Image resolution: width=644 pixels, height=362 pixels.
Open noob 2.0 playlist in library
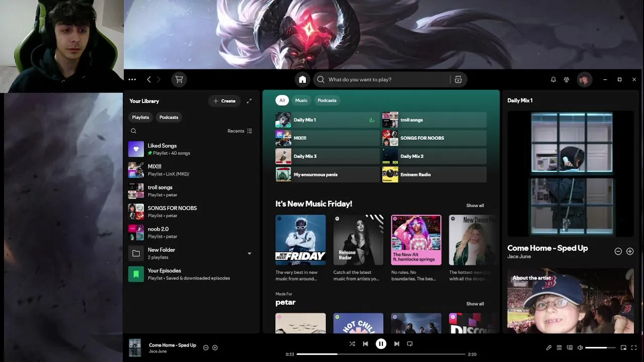pos(191,232)
